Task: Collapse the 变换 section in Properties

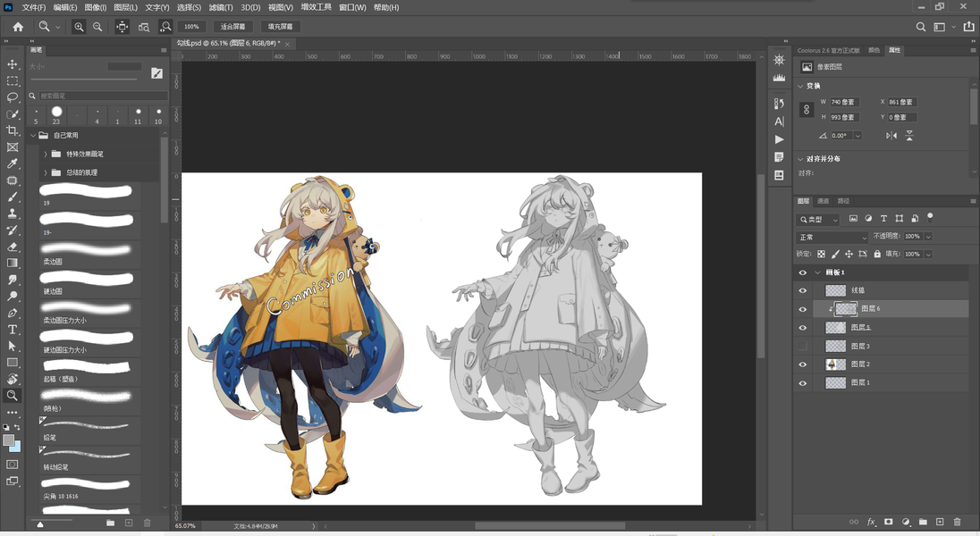Action: [800, 86]
